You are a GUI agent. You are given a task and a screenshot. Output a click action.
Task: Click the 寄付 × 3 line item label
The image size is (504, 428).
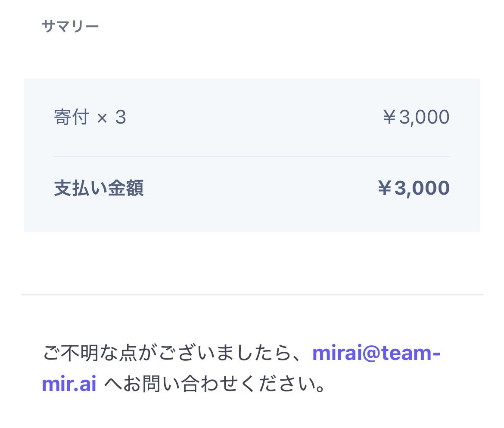[x=90, y=117]
